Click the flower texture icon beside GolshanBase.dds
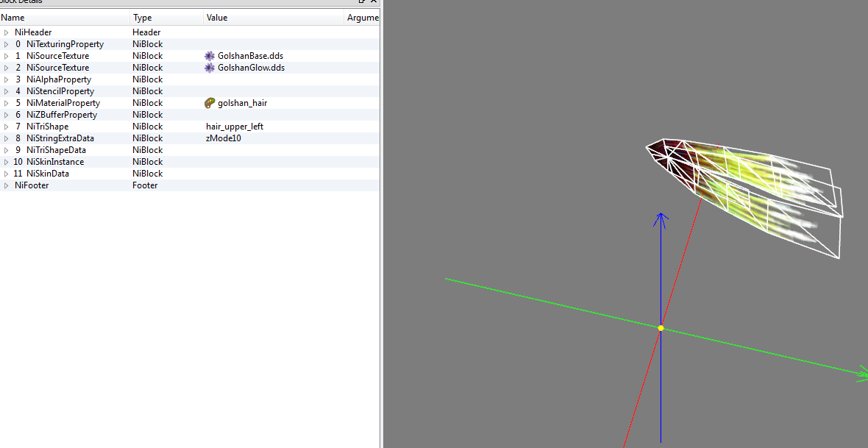This screenshot has height=448, width=868. (x=209, y=56)
